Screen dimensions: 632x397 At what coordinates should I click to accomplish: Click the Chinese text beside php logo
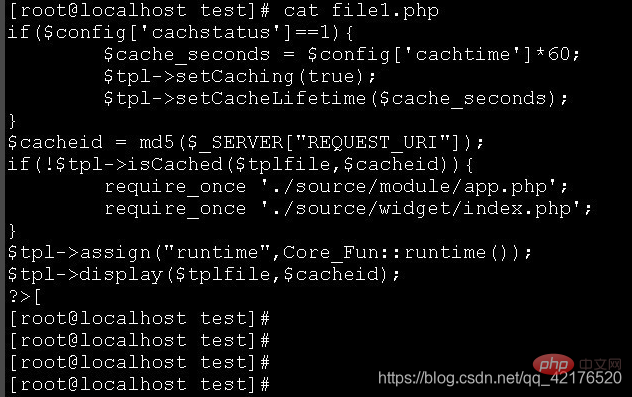click(x=601, y=364)
